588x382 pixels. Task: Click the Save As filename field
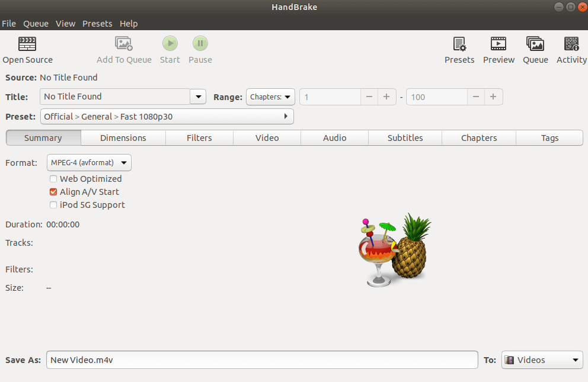tap(262, 360)
